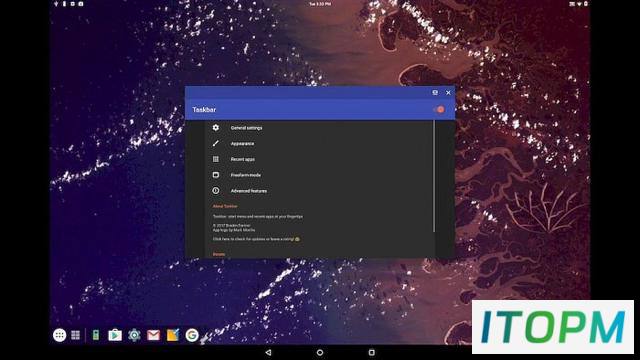Image resolution: width=640 pixels, height=360 pixels.
Task: Open Gmail from the taskbar
Action: tap(153, 335)
